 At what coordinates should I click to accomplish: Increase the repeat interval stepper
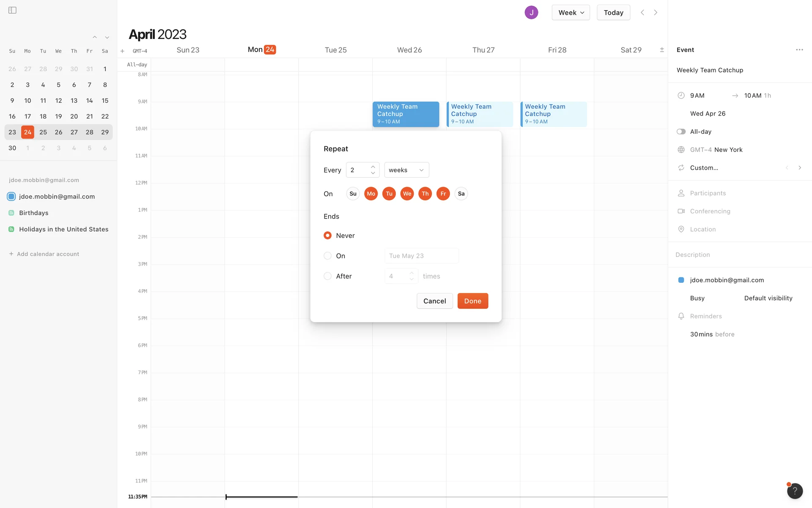tap(373, 167)
